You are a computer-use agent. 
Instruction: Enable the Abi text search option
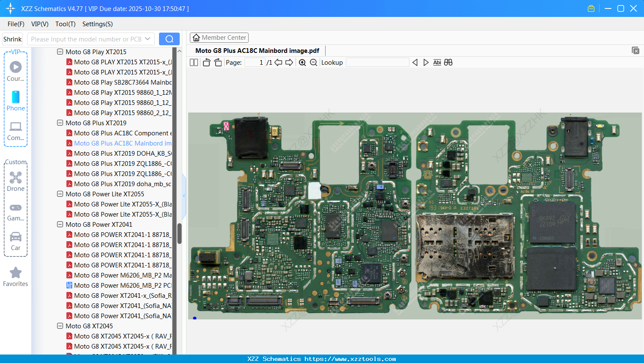coord(437,62)
